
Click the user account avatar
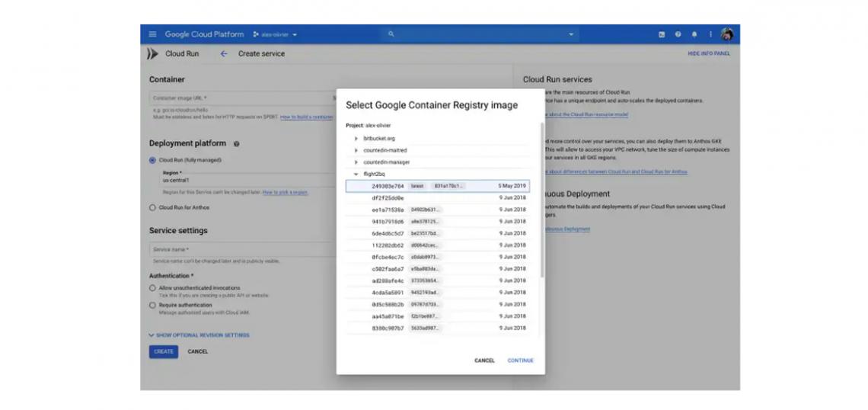pyautogui.click(x=727, y=34)
